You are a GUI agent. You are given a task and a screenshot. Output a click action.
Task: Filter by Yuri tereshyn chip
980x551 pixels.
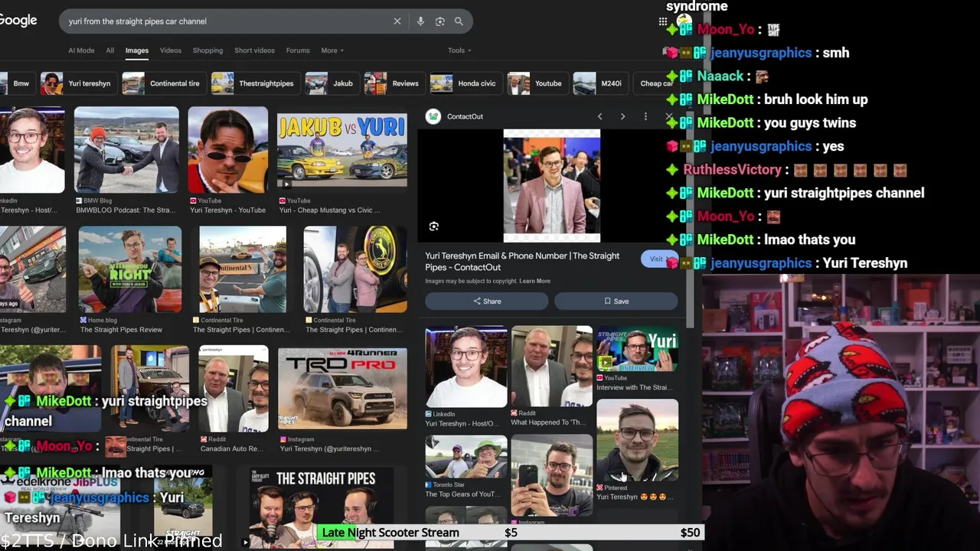click(77, 83)
